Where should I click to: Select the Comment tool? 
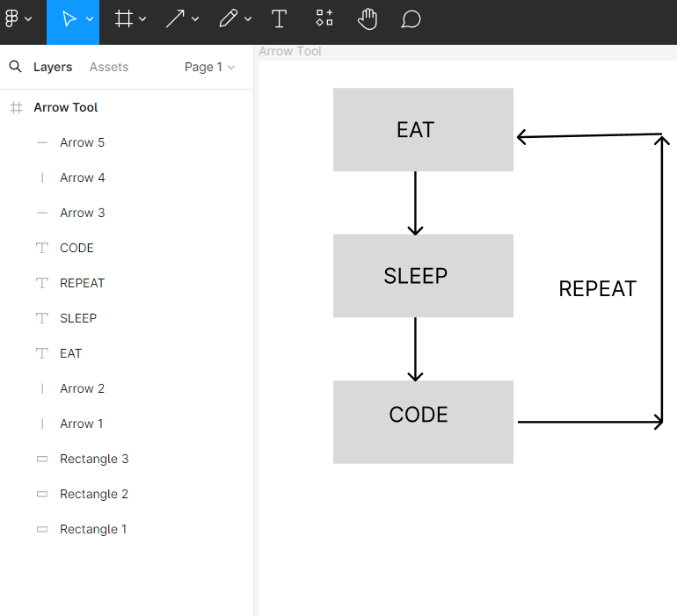(x=411, y=19)
